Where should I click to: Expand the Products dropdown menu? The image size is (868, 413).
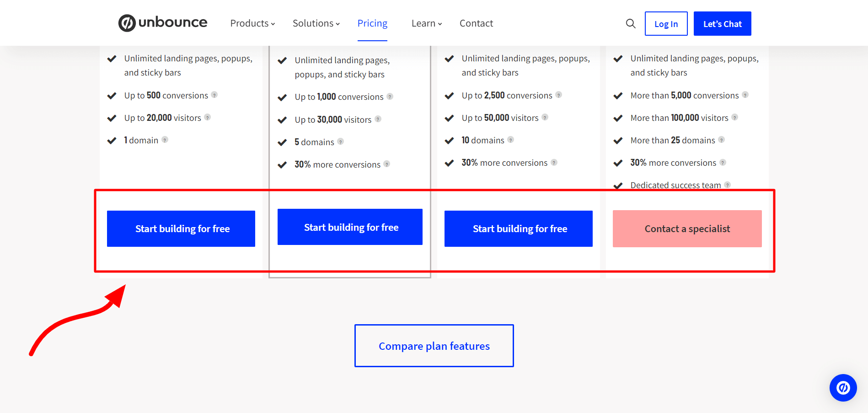click(x=252, y=23)
